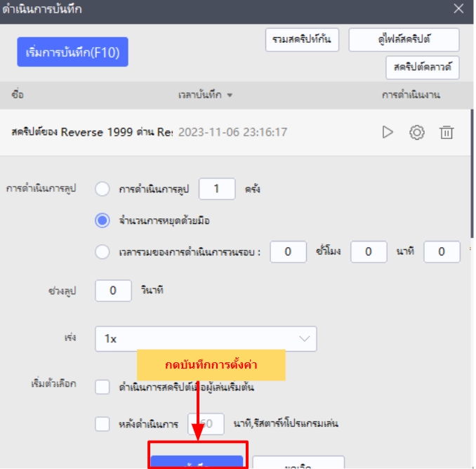Click the restart minutes input field

pyautogui.click(x=206, y=424)
